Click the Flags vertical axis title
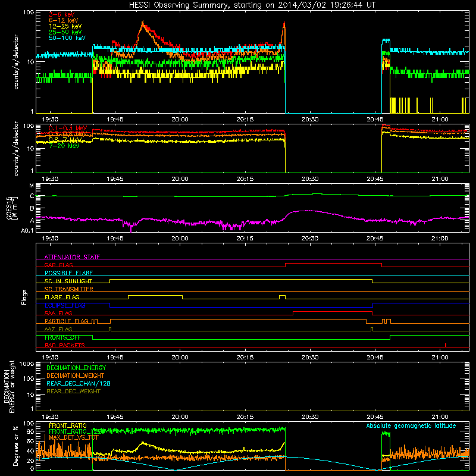 24,297
